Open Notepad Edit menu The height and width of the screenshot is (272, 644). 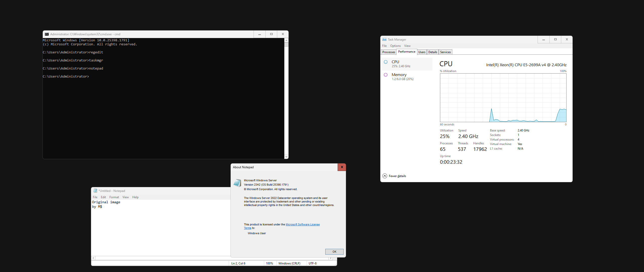pyautogui.click(x=103, y=197)
